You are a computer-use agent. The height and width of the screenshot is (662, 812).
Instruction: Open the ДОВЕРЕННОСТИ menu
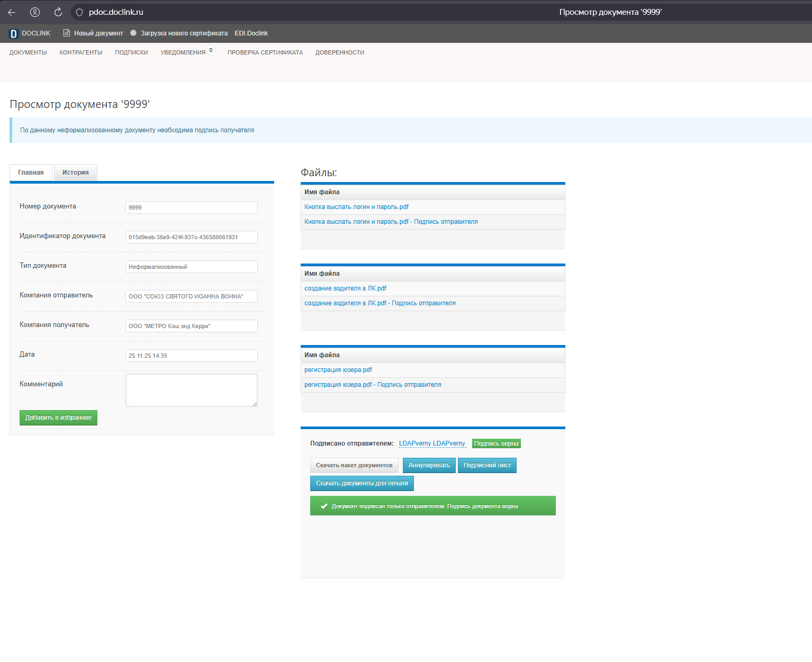click(x=340, y=52)
